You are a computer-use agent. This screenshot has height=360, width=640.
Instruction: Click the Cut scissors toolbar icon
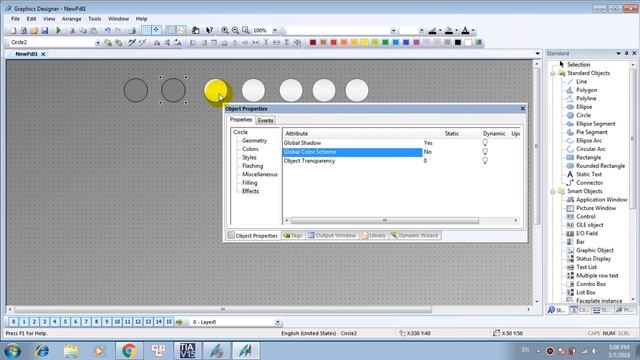pyautogui.click(x=72, y=31)
